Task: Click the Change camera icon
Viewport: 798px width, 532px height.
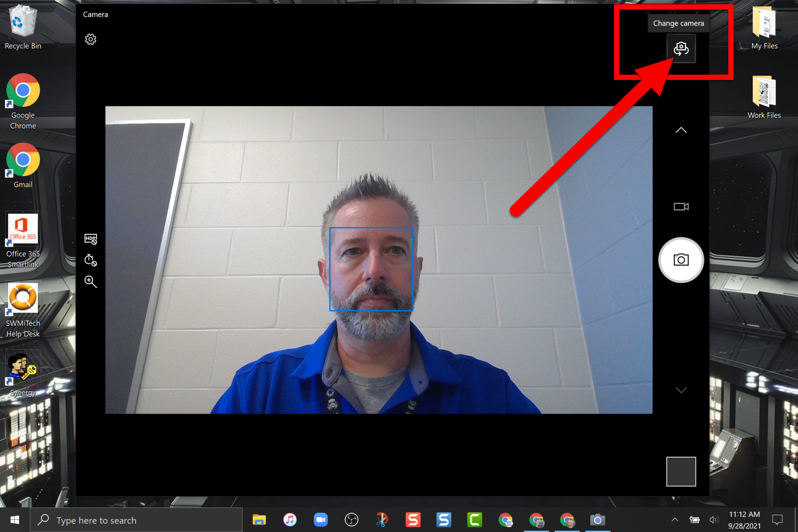Action: coord(681,49)
